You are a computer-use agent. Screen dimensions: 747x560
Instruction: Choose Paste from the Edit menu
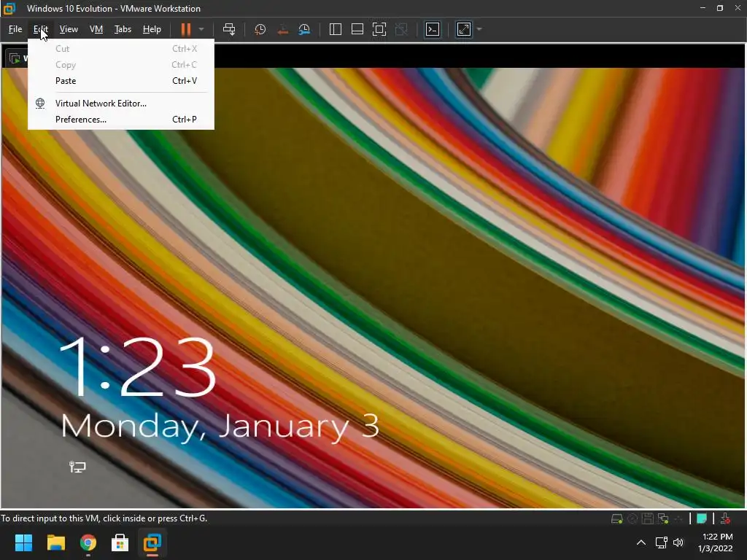click(x=121, y=81)
